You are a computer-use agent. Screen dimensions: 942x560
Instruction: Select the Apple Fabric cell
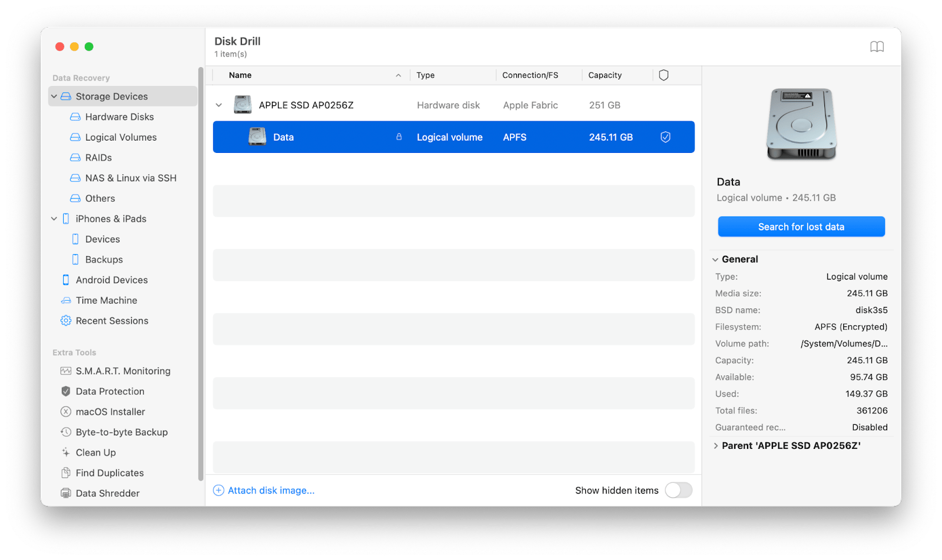click(530, 105)
